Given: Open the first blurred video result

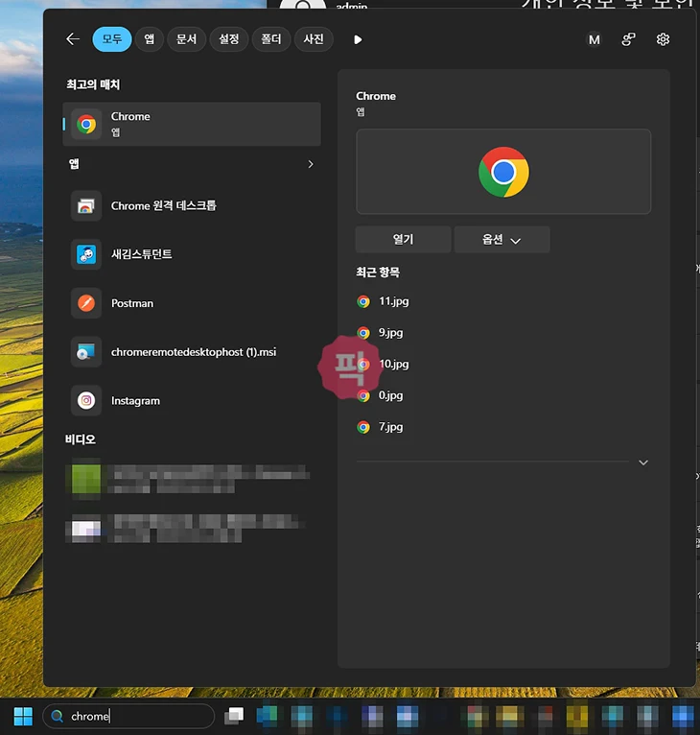Looking at the screenshot, I should [187, 479].
